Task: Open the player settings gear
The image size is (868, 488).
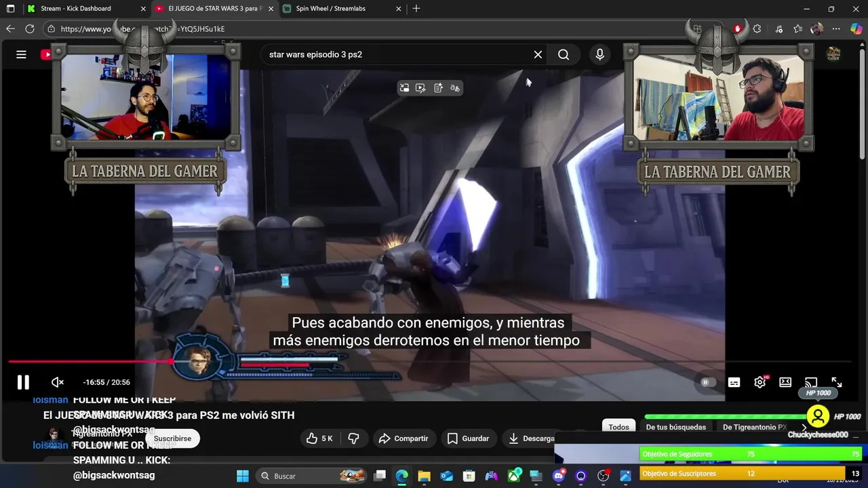Action: [x=760, y=382]
